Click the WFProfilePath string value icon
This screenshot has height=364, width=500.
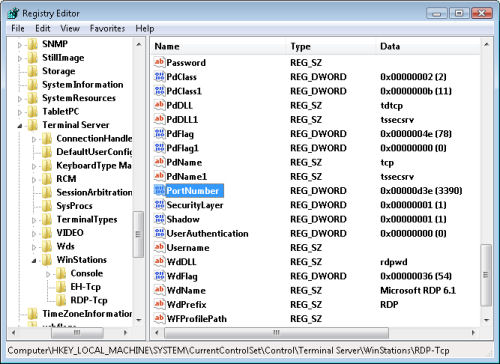click(x=159, y=318)
